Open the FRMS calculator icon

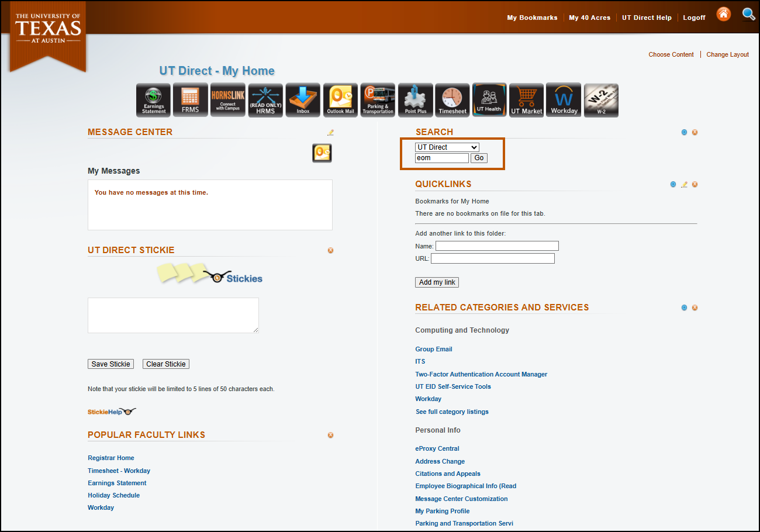191,100
